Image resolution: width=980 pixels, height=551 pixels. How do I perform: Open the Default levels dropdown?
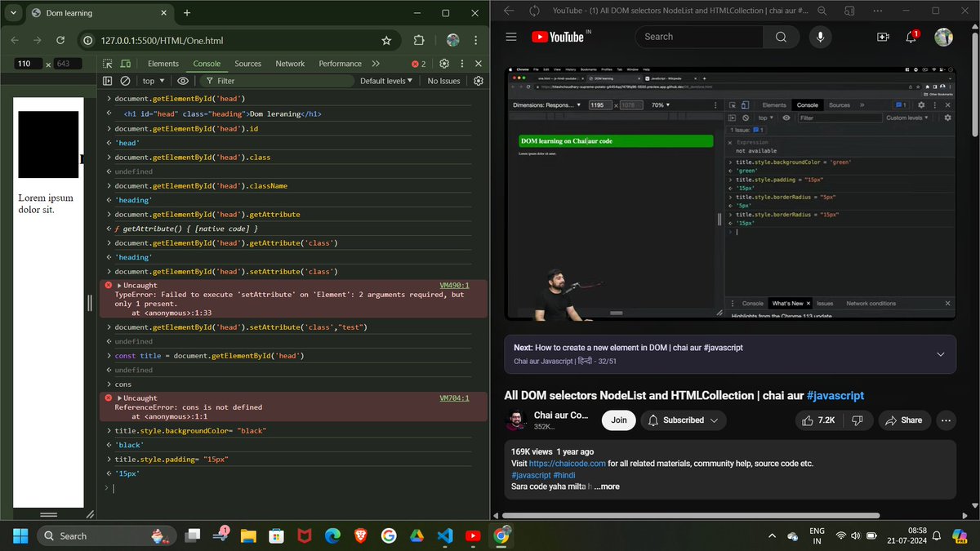coord(387,81)
